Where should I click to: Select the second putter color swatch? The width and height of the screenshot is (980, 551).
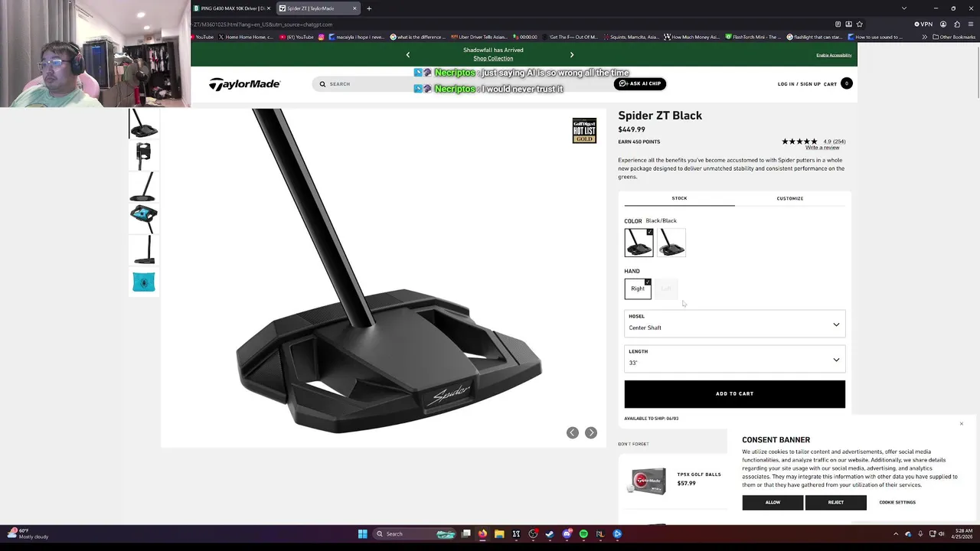coord(671,243)
